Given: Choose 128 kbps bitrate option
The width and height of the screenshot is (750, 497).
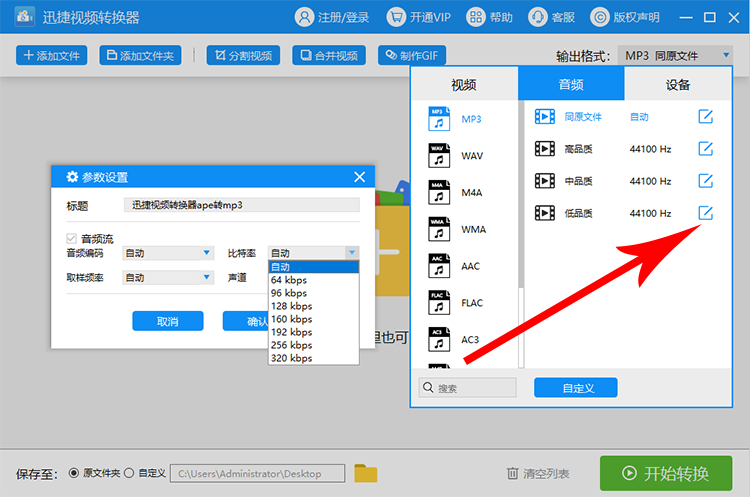Looking at the screenshot, I should pyautogui.click(x=313, y=306).
